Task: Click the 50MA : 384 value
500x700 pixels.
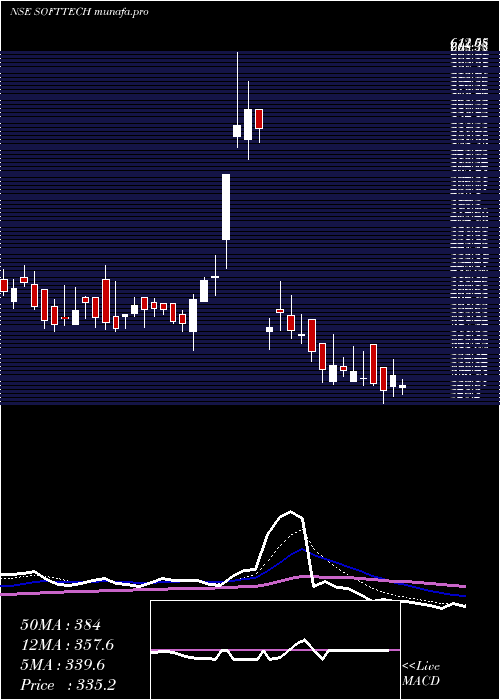Action: [61, 625]
